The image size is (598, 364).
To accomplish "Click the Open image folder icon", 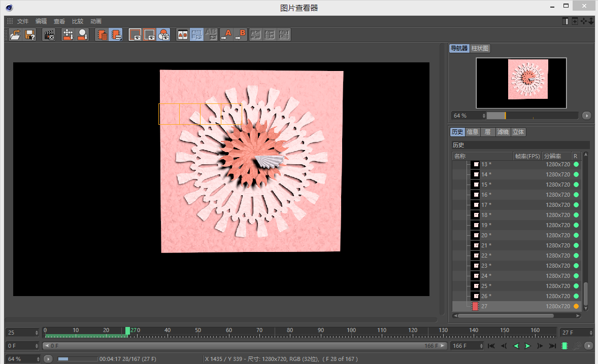I will (x=15, y=34).
